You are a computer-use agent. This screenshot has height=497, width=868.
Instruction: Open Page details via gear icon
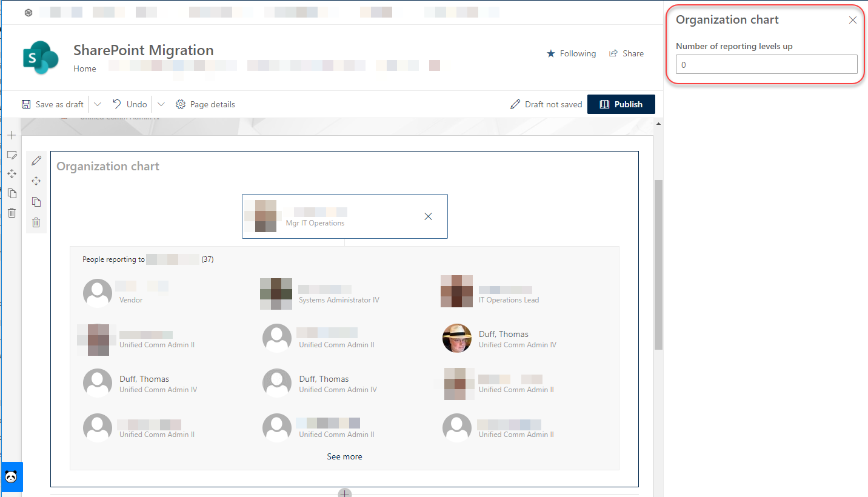point(205,104)
